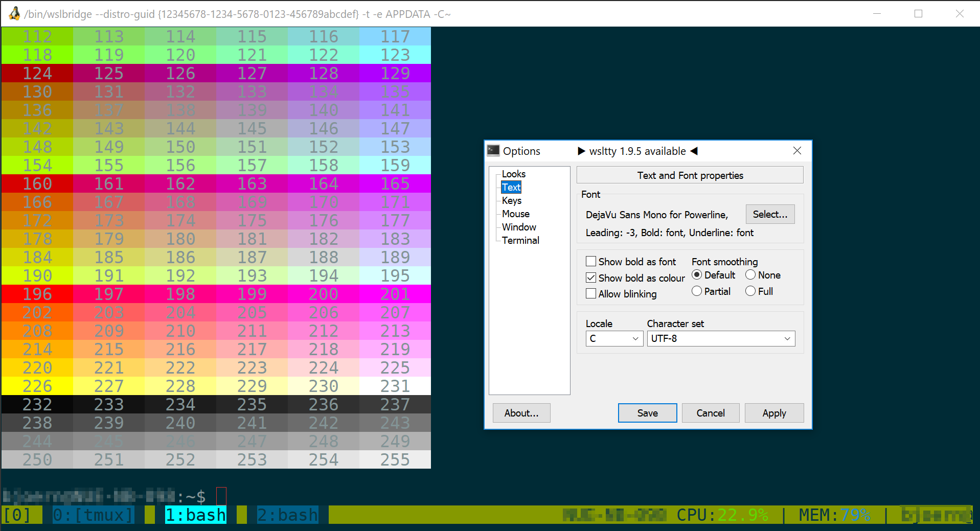Select Keys in the options tree
Image resolution: width=980 pixels, height=531 pixels.
511,200
